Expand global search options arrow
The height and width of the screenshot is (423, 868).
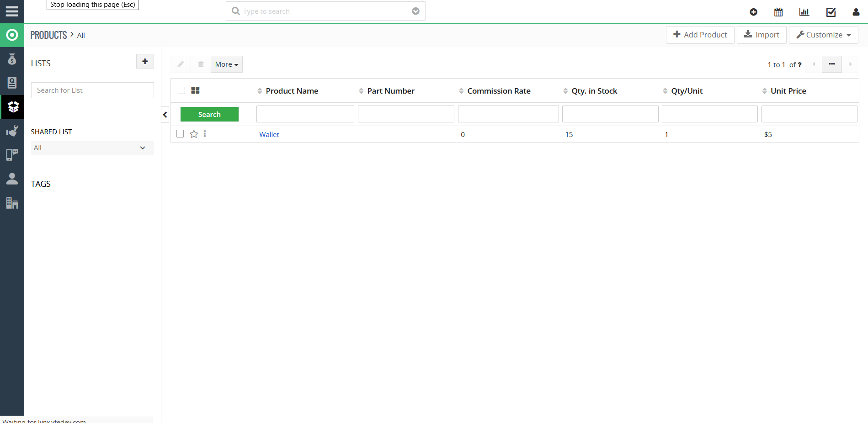click(x=415, y=11)
